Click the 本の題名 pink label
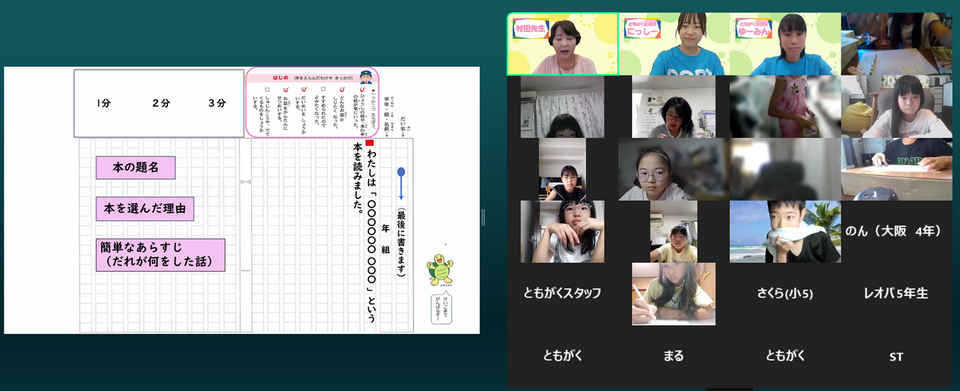The width and height of the screenshot is (960, 391). [136, 168]
